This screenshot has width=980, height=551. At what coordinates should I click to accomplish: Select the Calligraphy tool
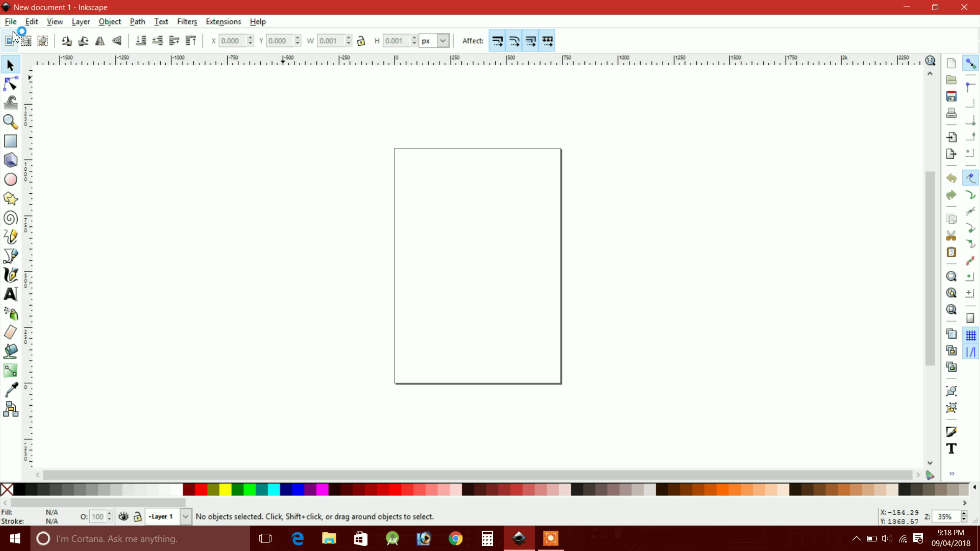(x=10, y=275)
